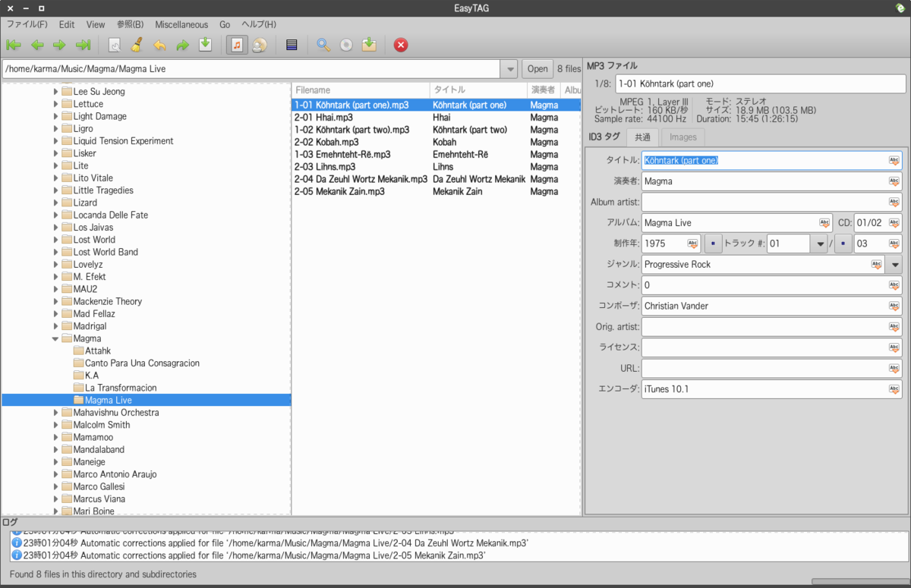911x588 pixels.
Task: Apply composer Christian Vander tag icon
Action: (x=894, y=306)
